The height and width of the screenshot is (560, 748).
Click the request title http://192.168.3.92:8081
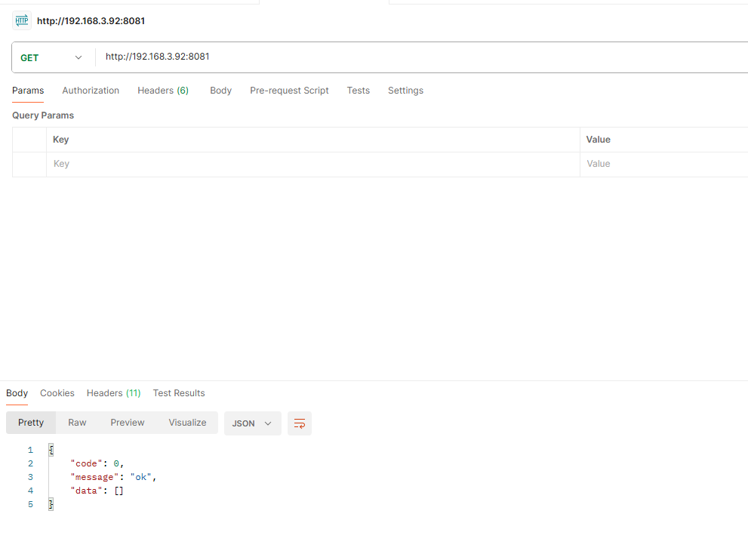tap(91, 21)
